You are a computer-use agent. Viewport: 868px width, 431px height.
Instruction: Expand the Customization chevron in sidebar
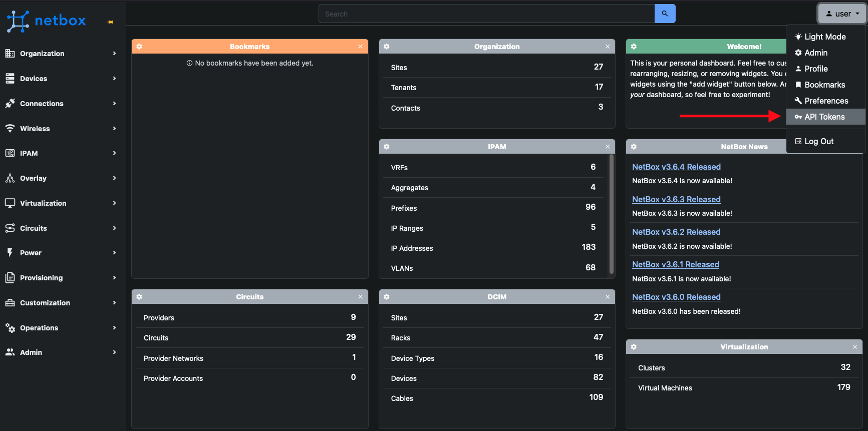coord(114,303)
